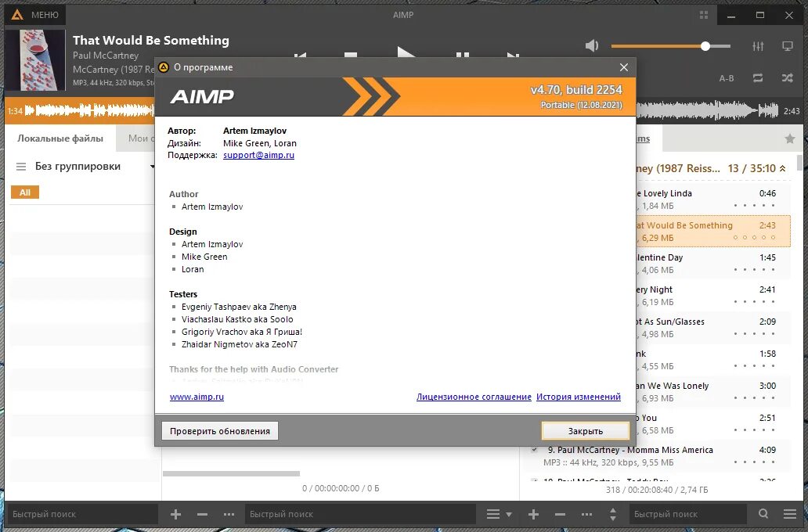Select the Hot As Sun/Glasses track

(x=713, y=328)
